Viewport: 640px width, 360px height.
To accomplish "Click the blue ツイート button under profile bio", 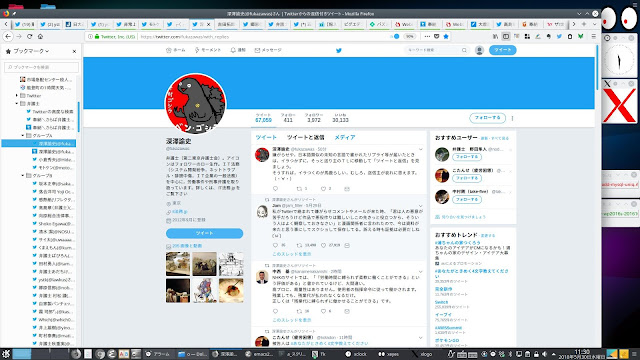I will click(x=204, y=233).
